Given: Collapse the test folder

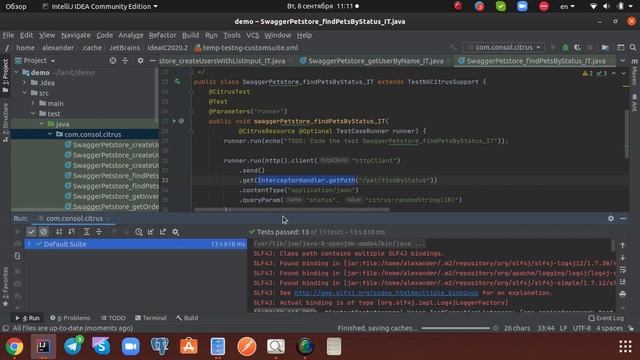Looking at the screenshot, I should [x=33, y=113].
